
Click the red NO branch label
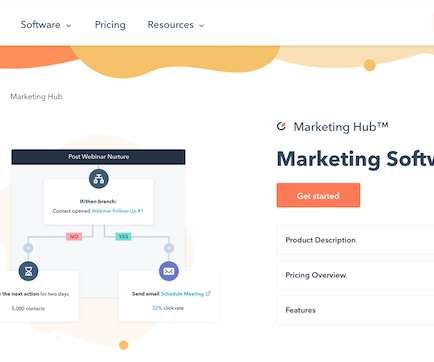coord(74,236)
